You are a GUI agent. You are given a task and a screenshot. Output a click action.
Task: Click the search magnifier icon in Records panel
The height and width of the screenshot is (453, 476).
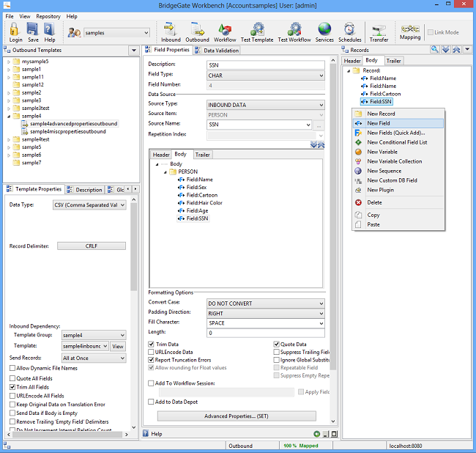[435, 50]
